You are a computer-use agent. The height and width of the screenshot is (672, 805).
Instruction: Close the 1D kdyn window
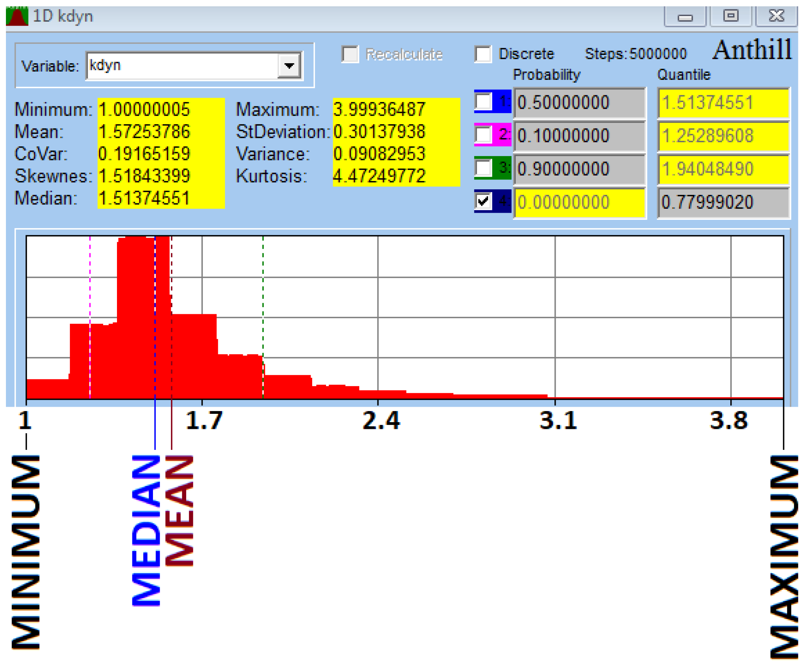pyautogui.click(x=776, y=16)
